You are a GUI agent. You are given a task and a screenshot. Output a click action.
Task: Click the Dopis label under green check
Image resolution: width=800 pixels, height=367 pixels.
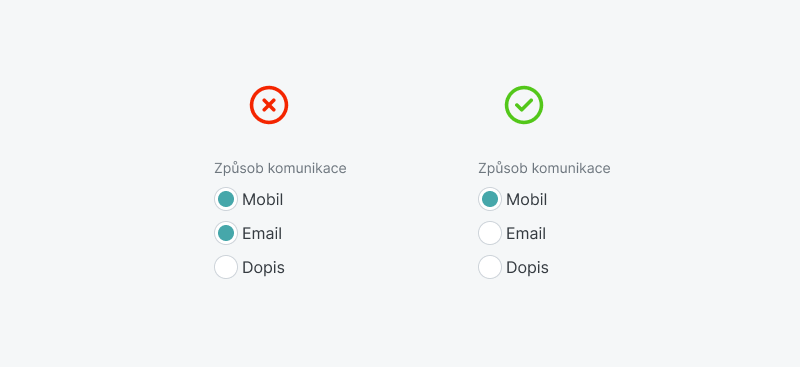click(x=528, y=267)
